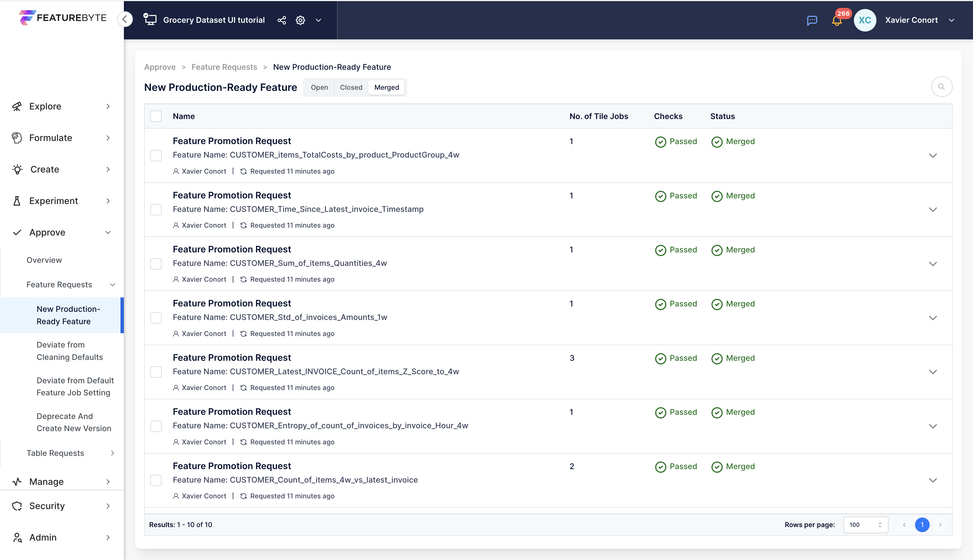Expand the Entropy_of_count_of_invoices request row
Screen dimensions: 973x560
[x=933, y=426]
